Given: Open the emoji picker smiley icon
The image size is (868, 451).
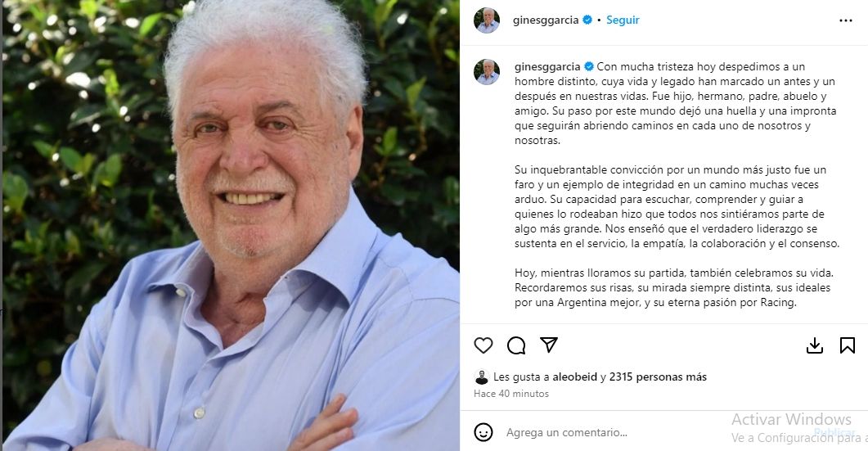Looking at the screenshot, I should [483, 432].
